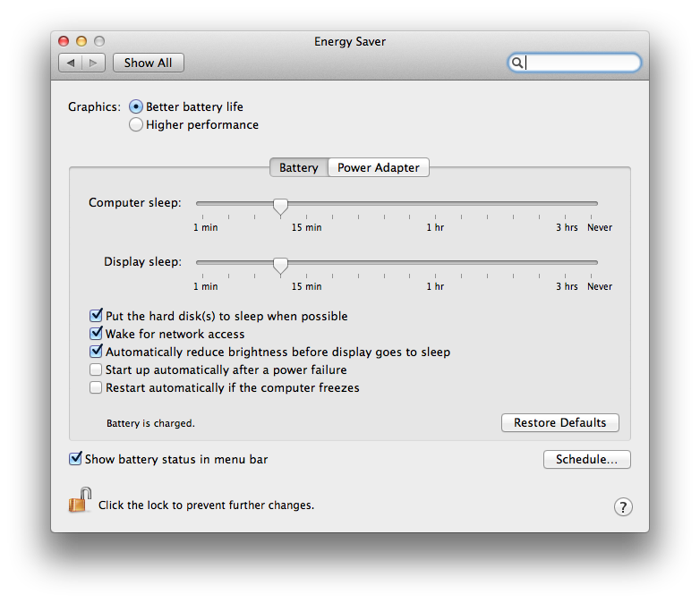Click 'Click the lock to prevent further changes.' text

206,505
